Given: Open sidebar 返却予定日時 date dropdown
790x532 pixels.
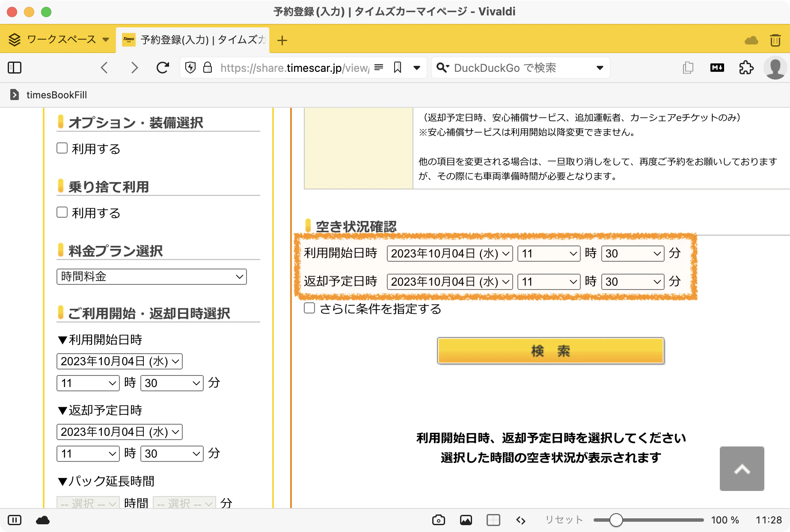Looking at the screenshot, I should 119,432.
